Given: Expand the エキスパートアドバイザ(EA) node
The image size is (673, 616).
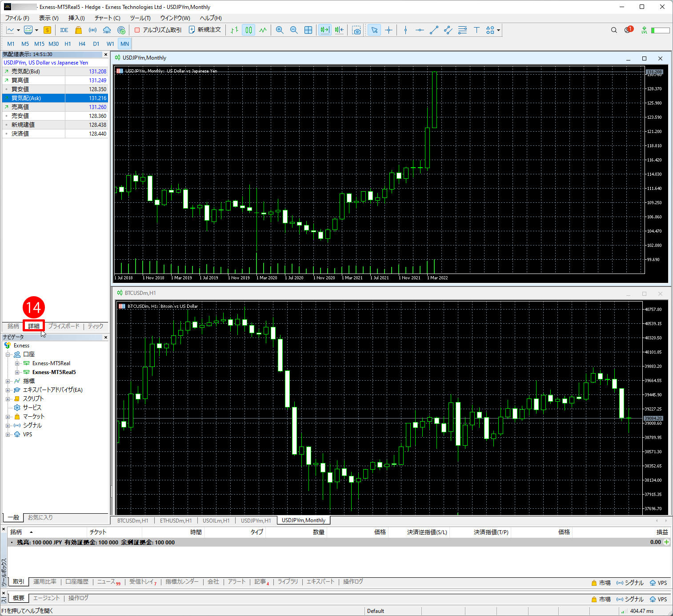Looking at the screenshot, I should click(x=8, y=390).
